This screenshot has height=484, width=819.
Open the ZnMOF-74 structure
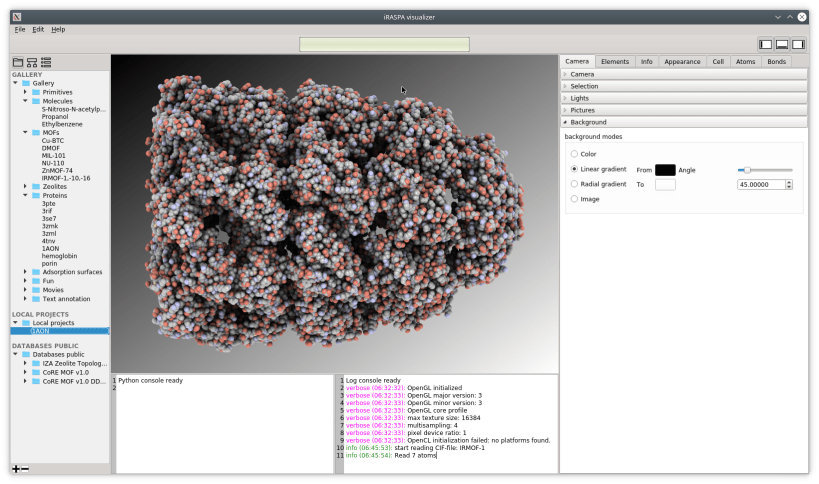tap(57, 170)
